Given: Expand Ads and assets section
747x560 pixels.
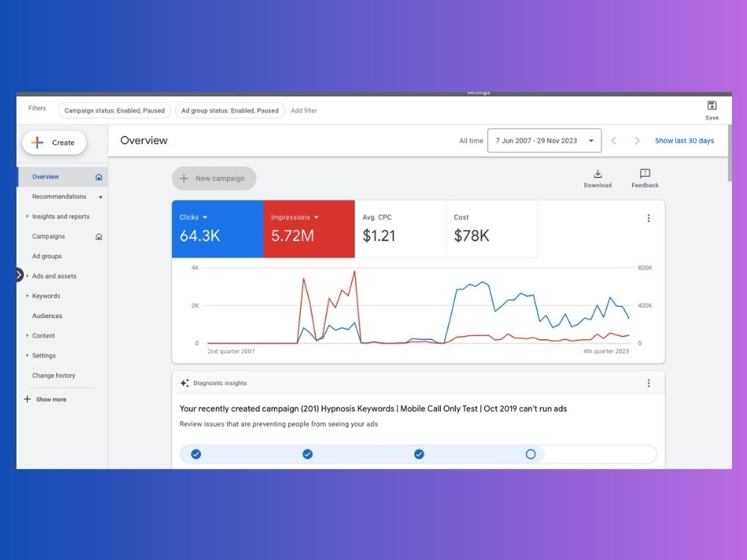Looking at the screenshot, I should [27, 276].
